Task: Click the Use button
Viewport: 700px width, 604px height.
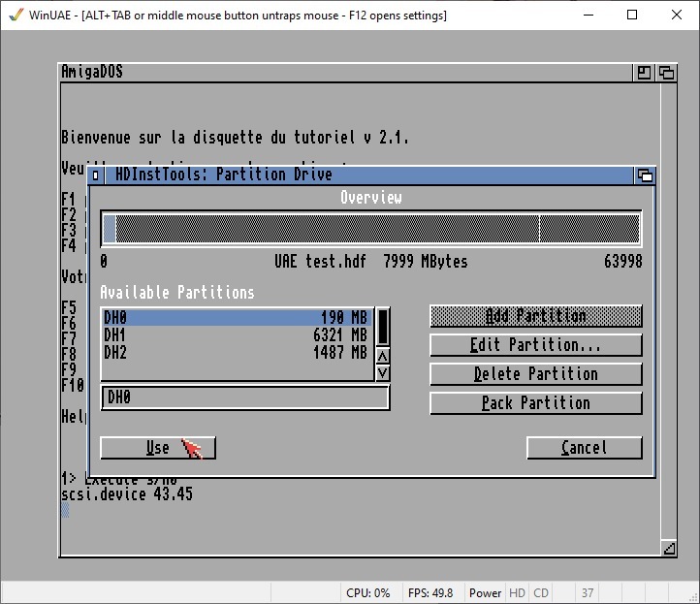Action: pos(158,448)
